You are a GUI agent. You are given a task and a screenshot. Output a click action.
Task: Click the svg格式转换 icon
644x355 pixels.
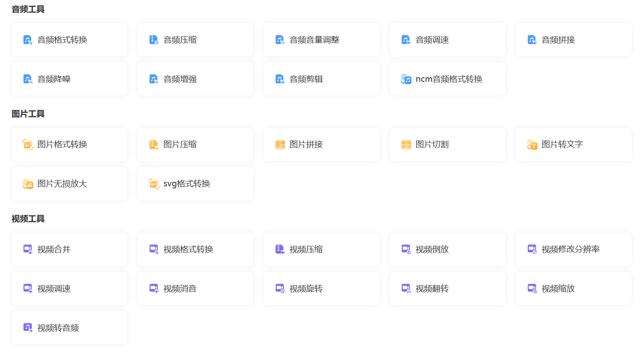point(154,184)
